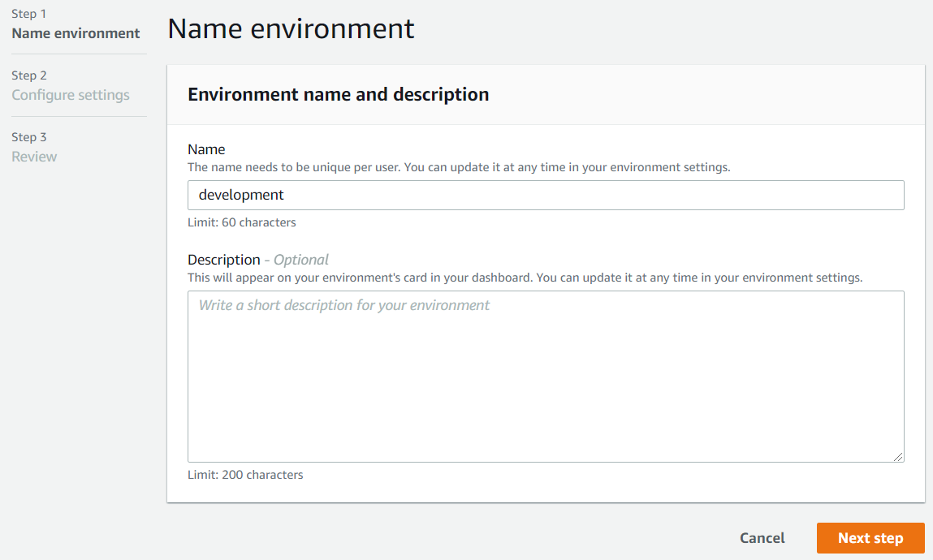Click inside the Name input field
The image size is (933, 560).
[x=546, y=196]
